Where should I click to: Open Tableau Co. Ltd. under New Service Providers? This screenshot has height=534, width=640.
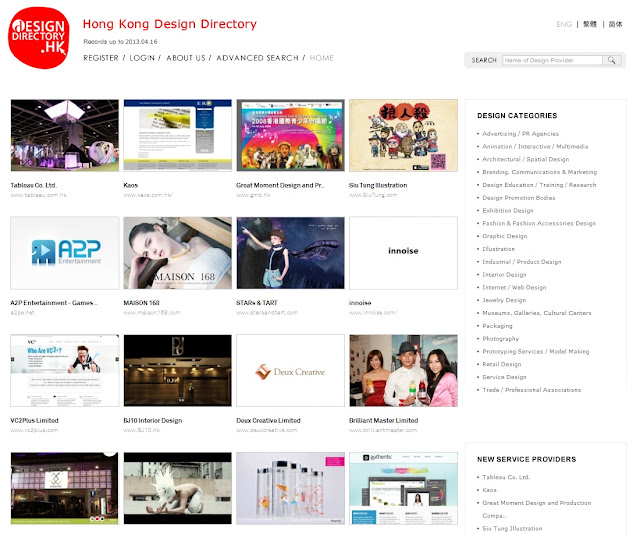coord(506,477)
